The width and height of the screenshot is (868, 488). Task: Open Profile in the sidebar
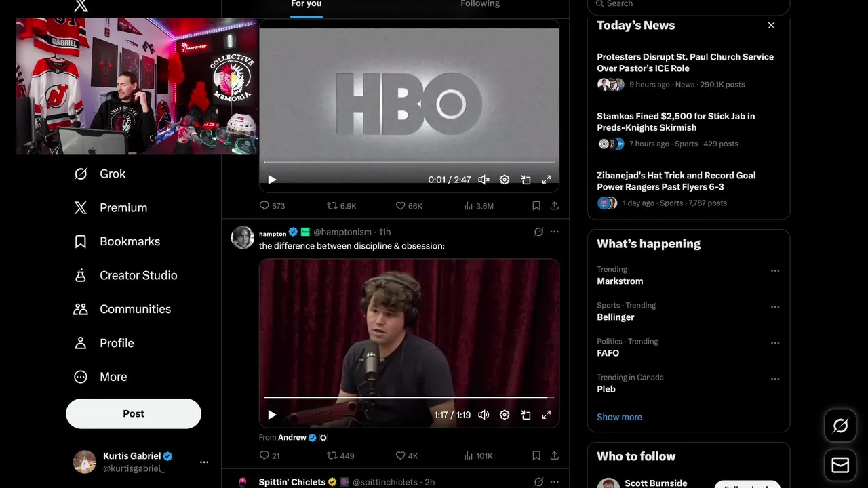pos(104,343)
